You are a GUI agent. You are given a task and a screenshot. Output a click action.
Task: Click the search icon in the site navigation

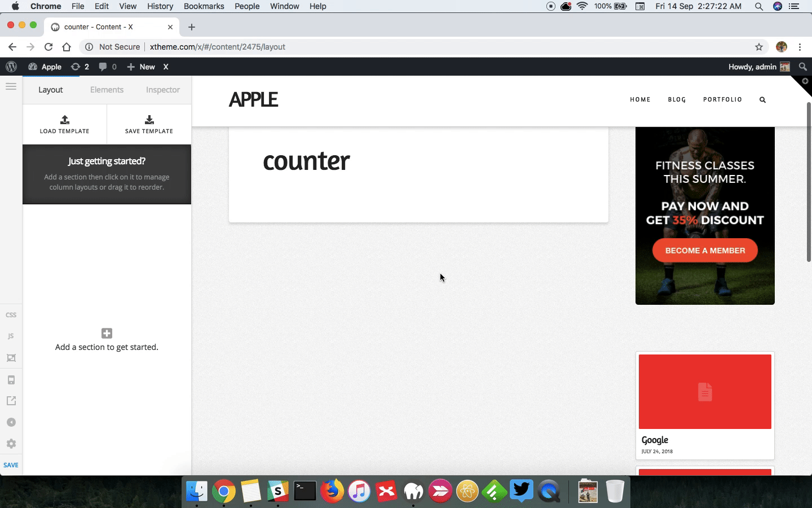(762, 100)
